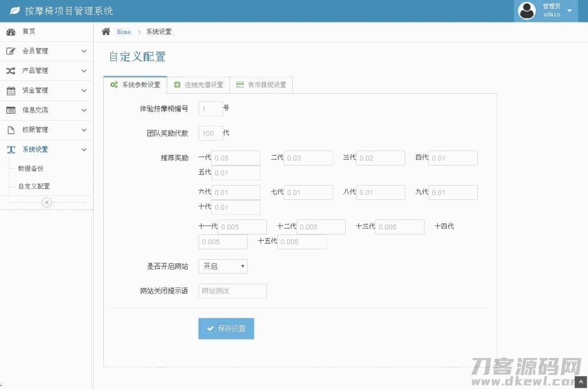This screenshot has height=389, width=588.
Task: Open the 是否开启网站 select dropdown
Action: click(223, 267)
